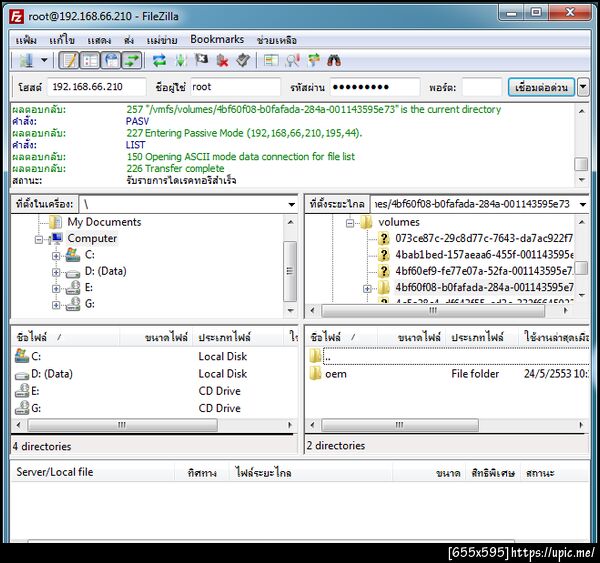The height and width of the screenshot is (563, 600).
Task: Sort remote list by ชื่อไฟล์ column
Action: tap(342, 337)
